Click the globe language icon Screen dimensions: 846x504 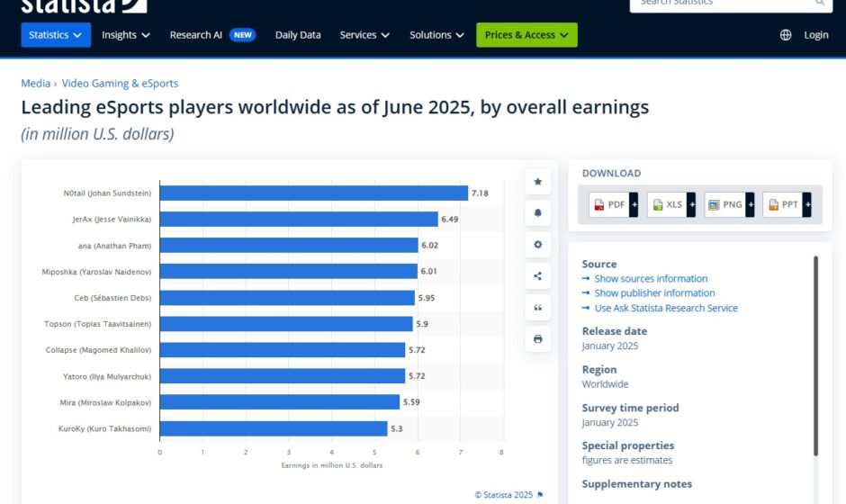point(786,35)
